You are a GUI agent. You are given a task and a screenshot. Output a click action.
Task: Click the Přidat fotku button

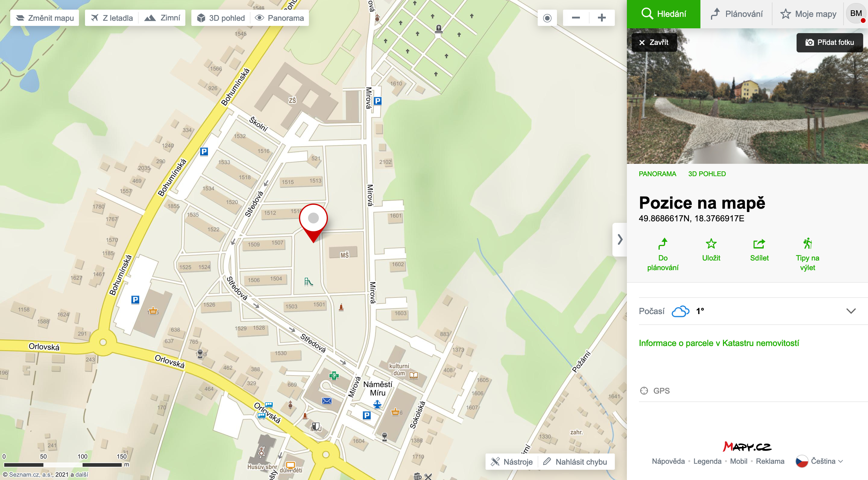pyautogui.click(x=830, y=42)
